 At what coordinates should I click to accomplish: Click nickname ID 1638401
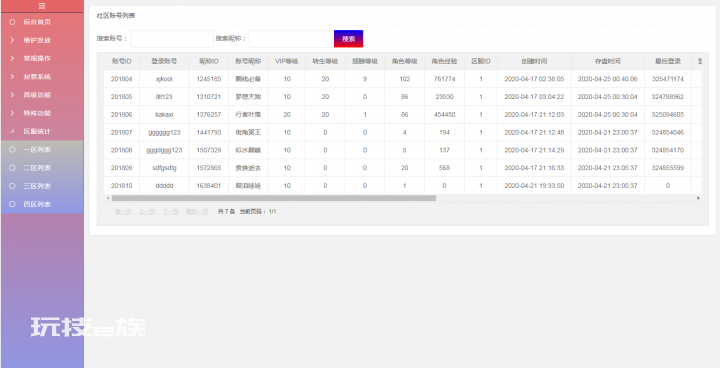click(209, 186)
